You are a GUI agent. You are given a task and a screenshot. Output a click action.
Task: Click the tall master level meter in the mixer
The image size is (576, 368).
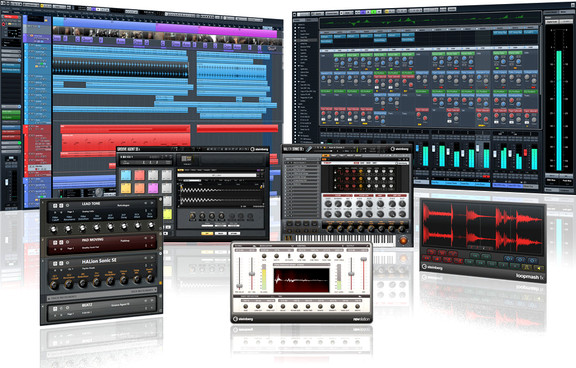(559, 110)
